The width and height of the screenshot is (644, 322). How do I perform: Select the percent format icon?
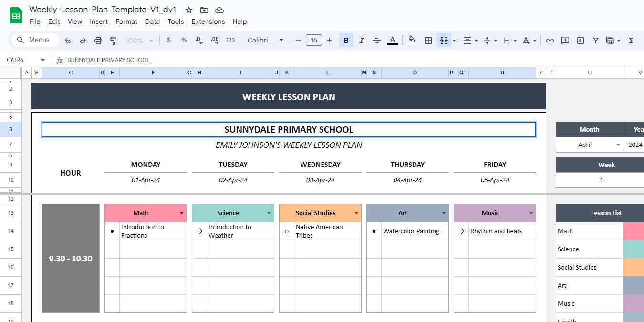(184, 40)
